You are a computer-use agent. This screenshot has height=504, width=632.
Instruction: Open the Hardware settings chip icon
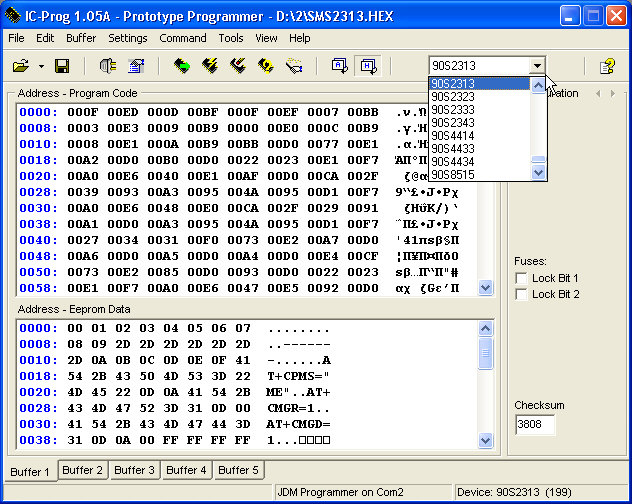(108, 66)
